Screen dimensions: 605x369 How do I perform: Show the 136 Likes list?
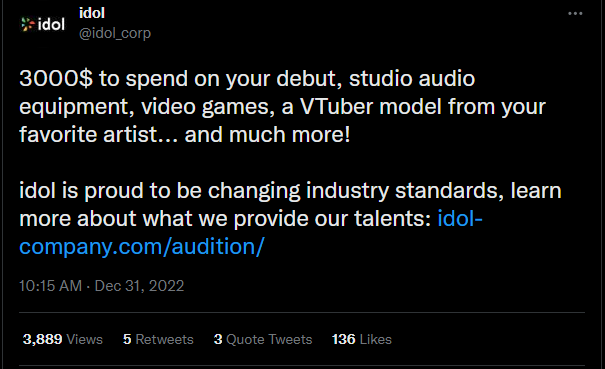point(362,339)
